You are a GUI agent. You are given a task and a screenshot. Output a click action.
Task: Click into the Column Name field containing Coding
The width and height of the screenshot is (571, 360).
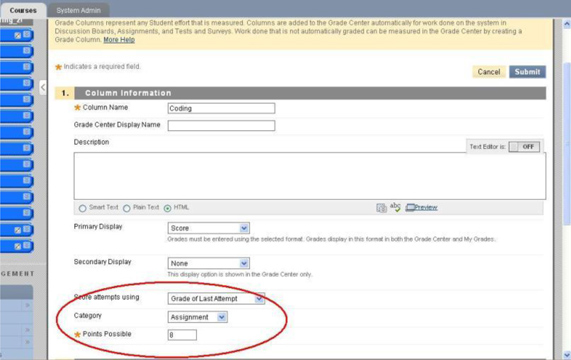point(221,108)
